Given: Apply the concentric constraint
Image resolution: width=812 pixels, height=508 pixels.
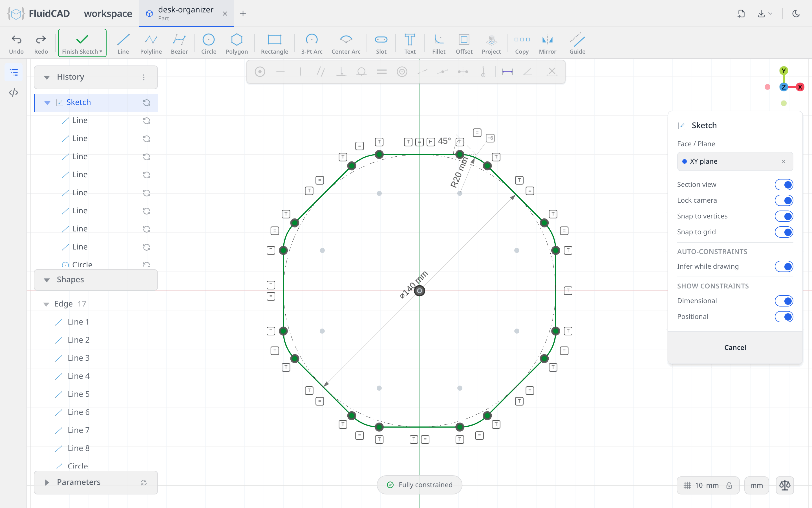Looking at the screenshot, I should 402,72.
